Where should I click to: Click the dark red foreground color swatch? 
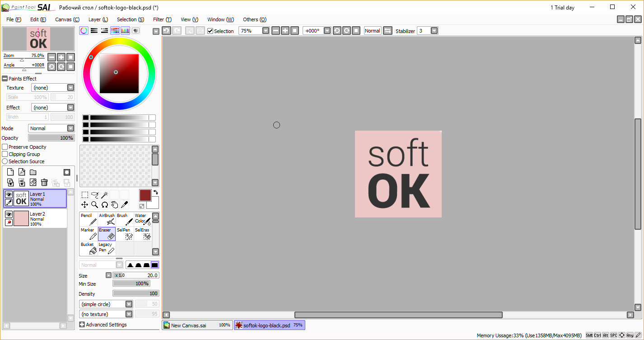coord(145,195)
